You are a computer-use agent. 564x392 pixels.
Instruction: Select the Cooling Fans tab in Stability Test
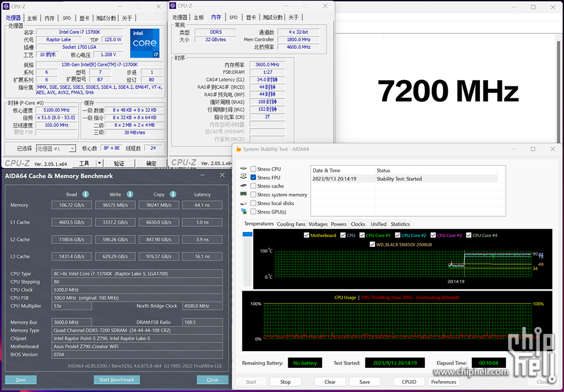(x=291, y=224)
